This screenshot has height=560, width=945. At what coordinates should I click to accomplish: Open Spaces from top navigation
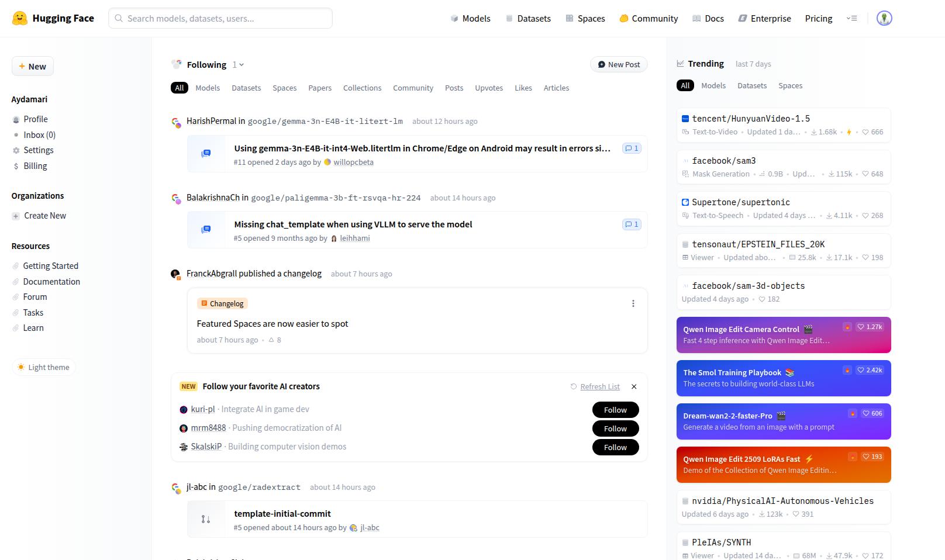click(585, 18)
